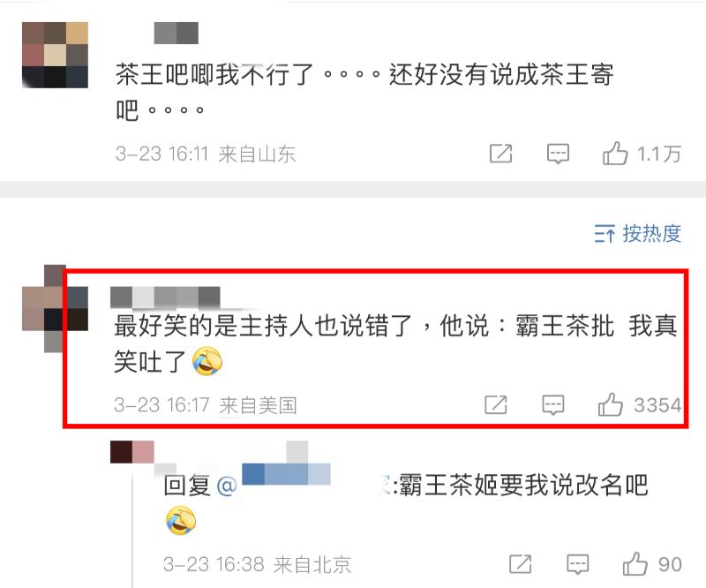Tap the 霸王茶批 comment text
The height and width of the screenshot is (588, 706).
[x=395, y=343]
